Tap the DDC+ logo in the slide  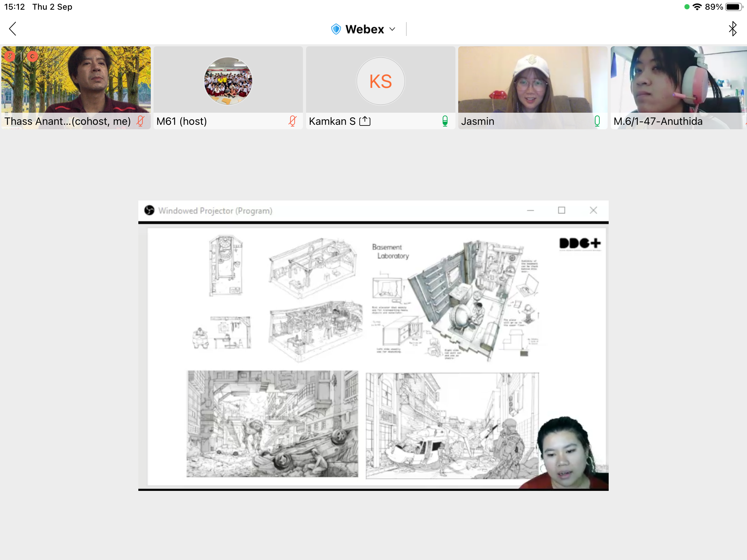(580, 244)
